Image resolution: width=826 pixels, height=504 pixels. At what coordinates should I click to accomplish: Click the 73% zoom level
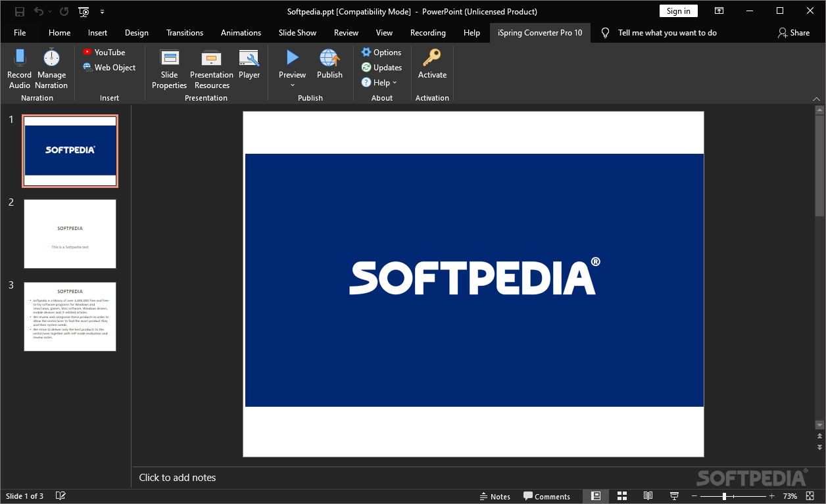[x=790, y=496]
